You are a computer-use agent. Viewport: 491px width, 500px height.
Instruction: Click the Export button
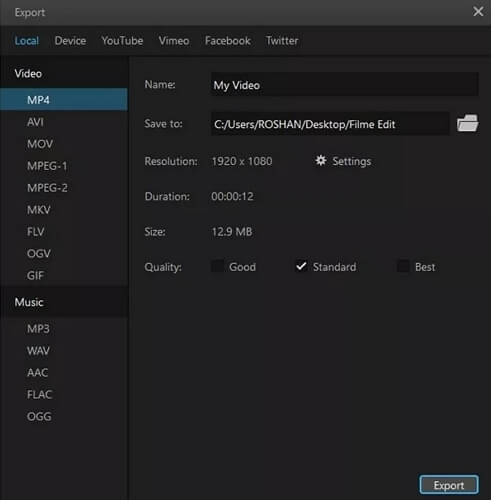click(x=449, y=485)
